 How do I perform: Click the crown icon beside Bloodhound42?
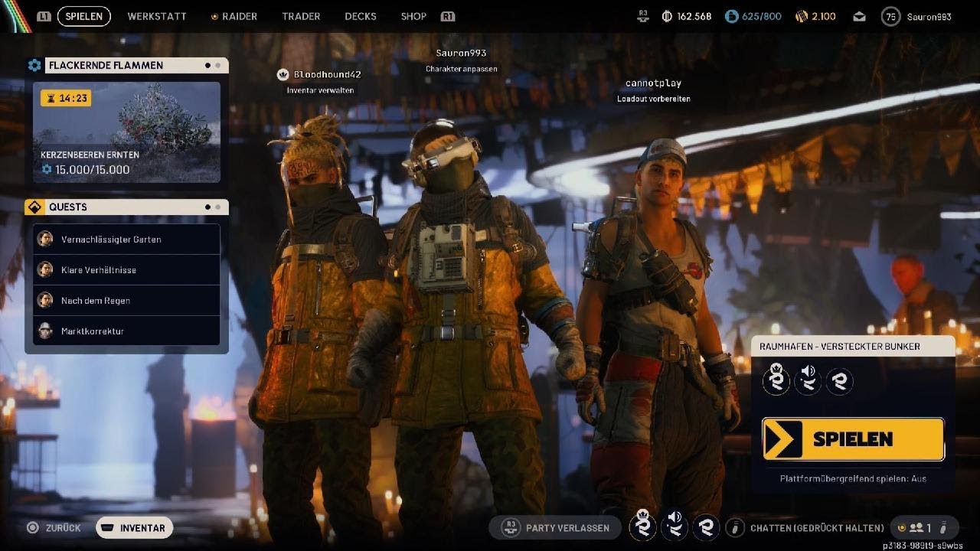click(283, 74)
